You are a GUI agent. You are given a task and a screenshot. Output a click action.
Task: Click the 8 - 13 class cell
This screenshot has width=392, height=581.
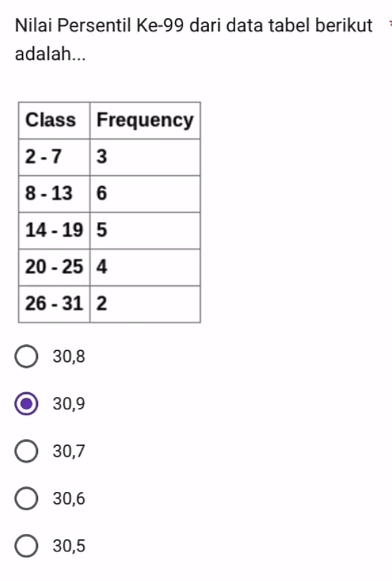(54, 194)
